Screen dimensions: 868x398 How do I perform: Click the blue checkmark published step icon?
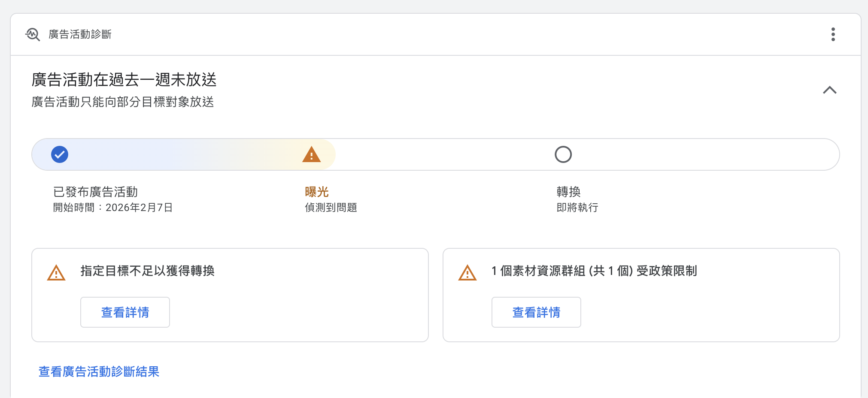coord(60,154)
